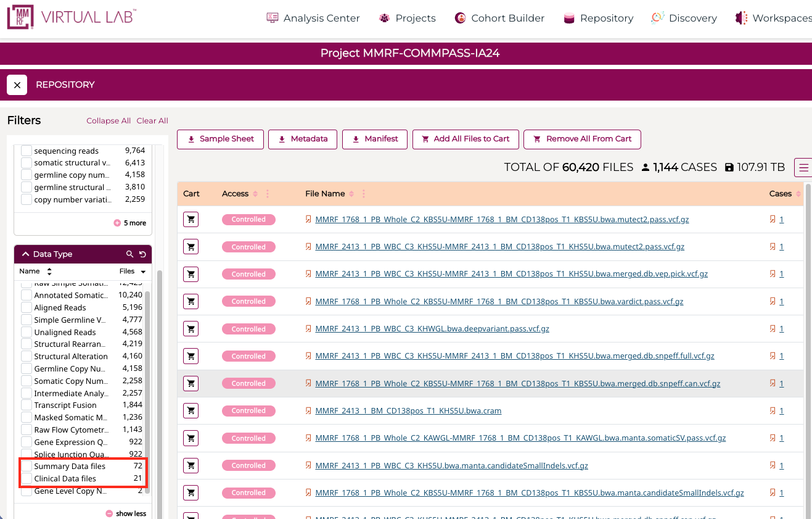Click the column options dots beside Access

(268, 194)
